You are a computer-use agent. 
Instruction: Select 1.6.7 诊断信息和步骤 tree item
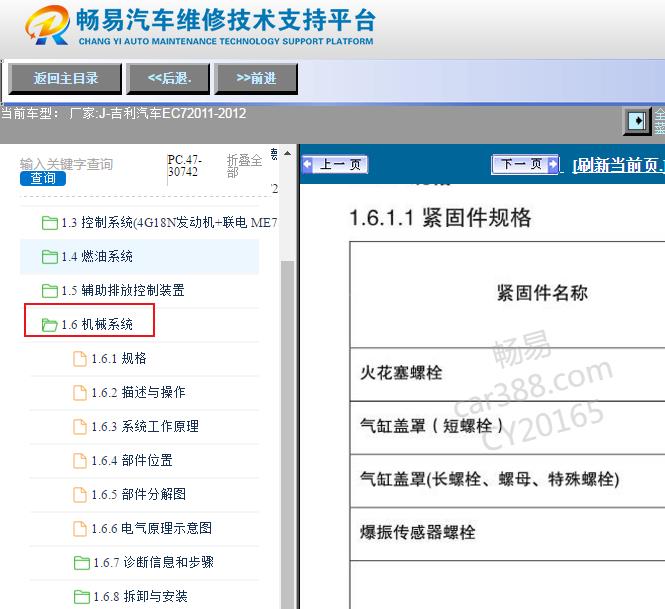[x=153, y=562]
